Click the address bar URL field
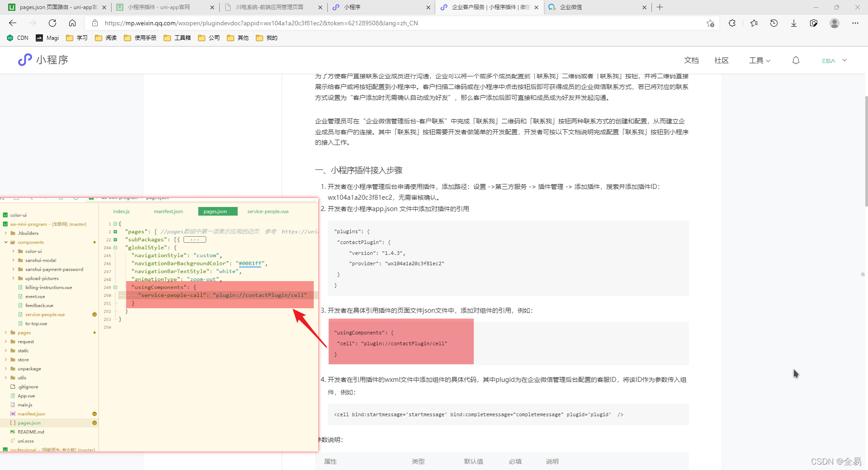868x470 pixels. click(x=402, y=23)
